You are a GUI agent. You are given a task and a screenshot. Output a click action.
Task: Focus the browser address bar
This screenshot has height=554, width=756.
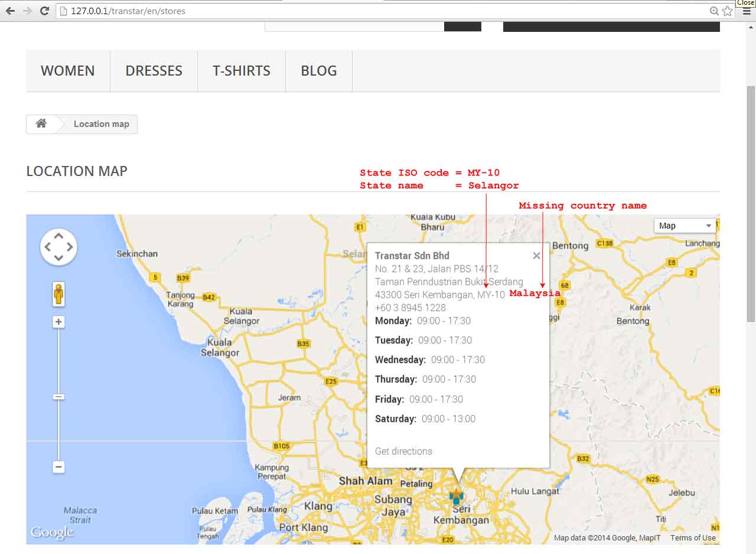(384, 11)
